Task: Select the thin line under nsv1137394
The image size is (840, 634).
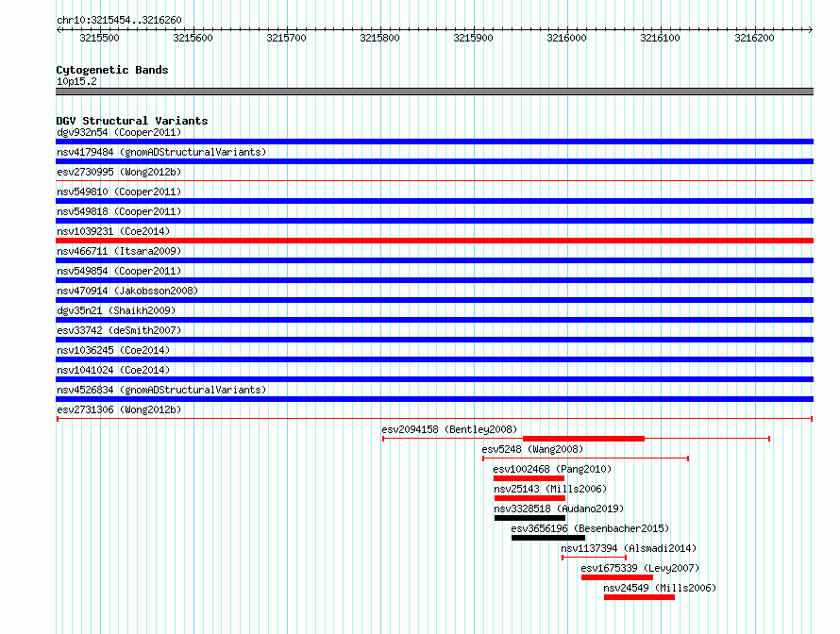Action: 594,558
